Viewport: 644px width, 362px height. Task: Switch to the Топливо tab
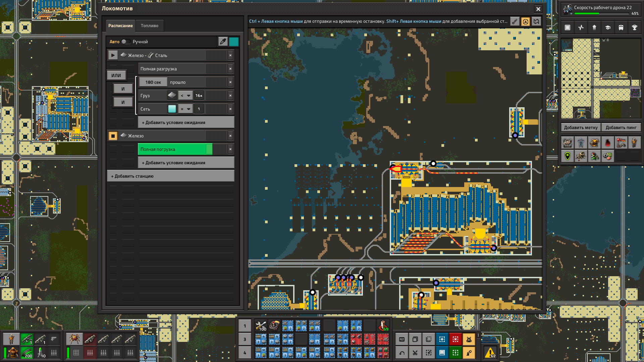coord(150,25)
